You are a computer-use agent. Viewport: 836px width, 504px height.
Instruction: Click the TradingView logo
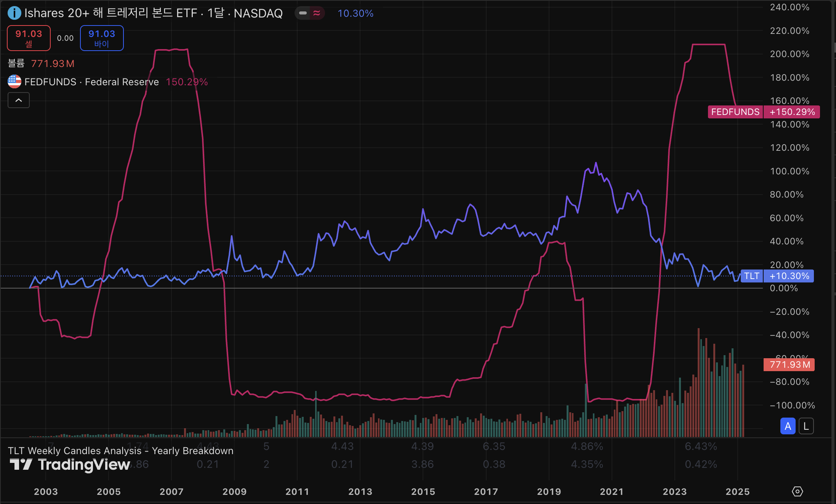tap(70, 464)
